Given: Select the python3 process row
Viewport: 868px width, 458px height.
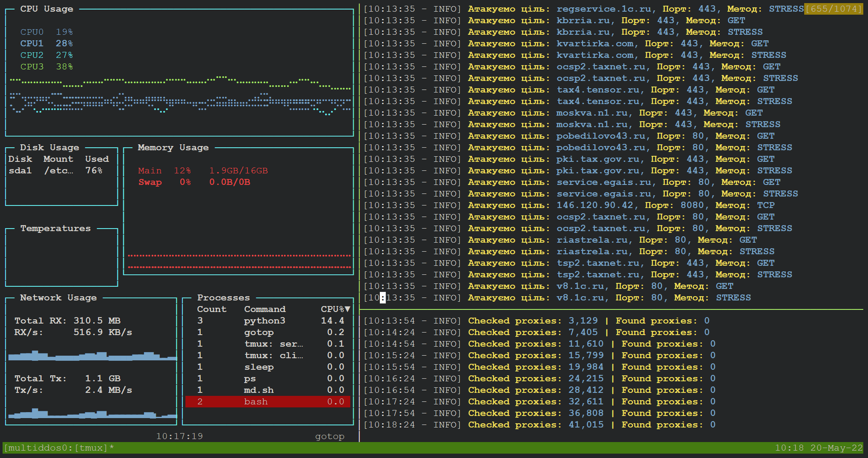Looking at the screenshot, I should 268,321.
